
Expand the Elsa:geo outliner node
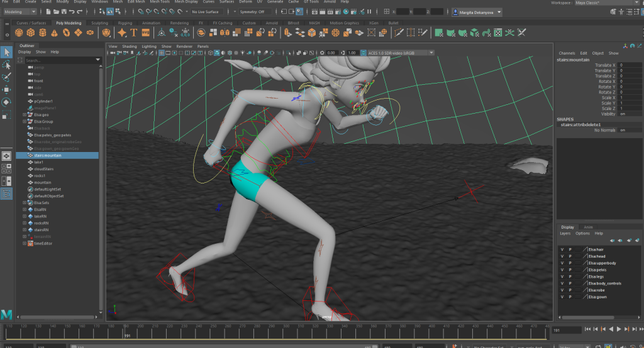[x=25, y=115]
